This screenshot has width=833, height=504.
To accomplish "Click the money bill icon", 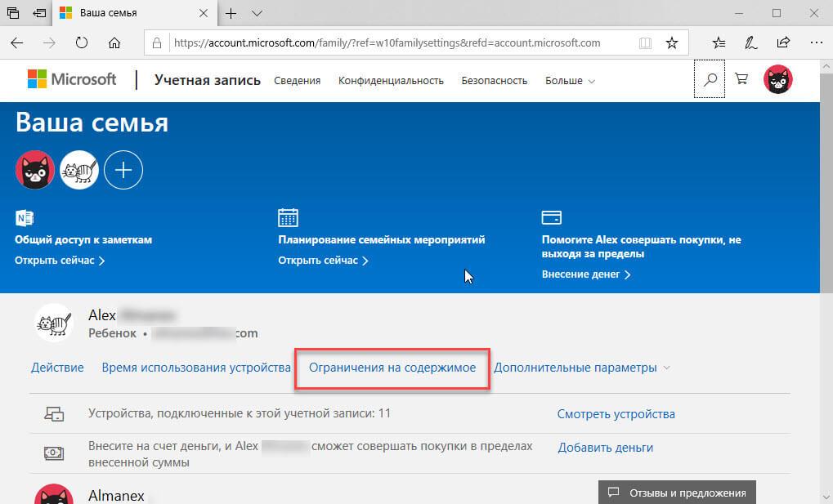I will (x=54, y=453).
